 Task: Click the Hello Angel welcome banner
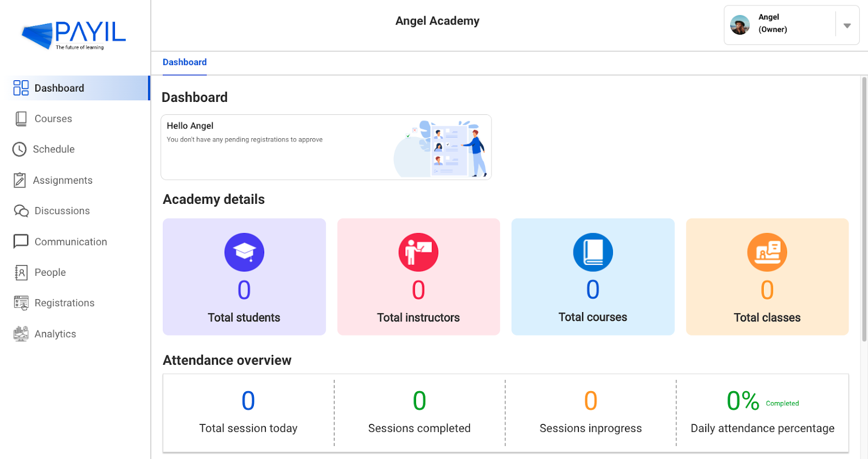click(x=326, y=147)
